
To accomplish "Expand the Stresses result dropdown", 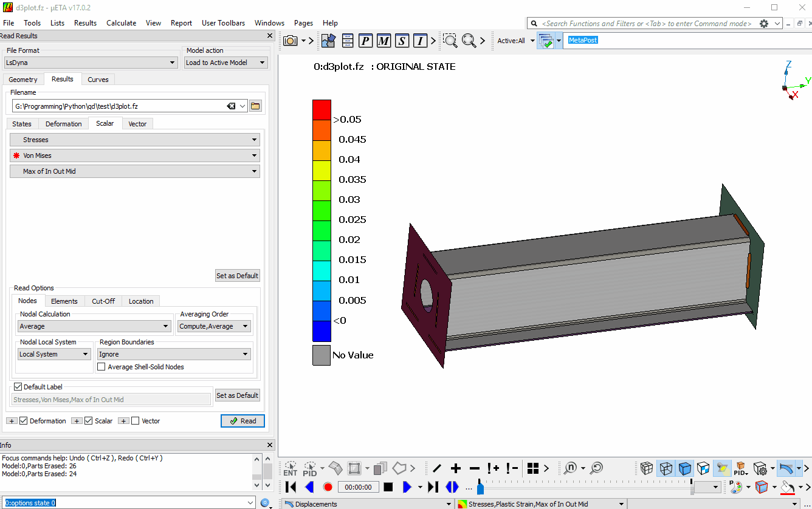I will [x=135, y=140].
